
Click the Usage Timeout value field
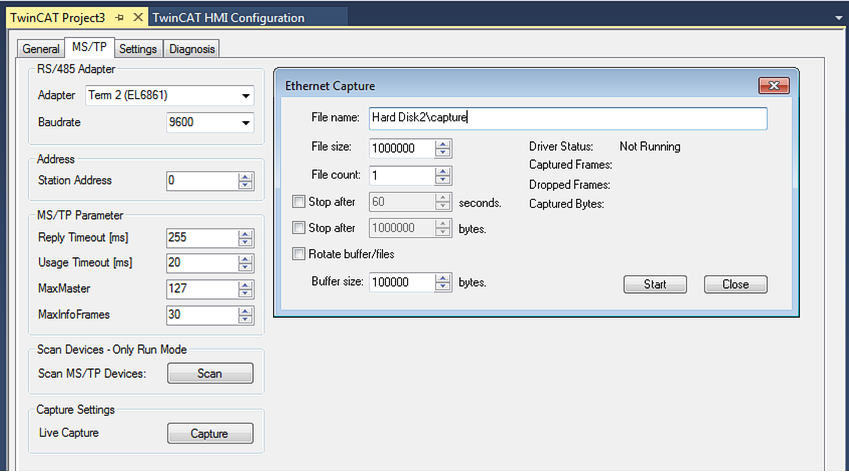click(202, 263)
